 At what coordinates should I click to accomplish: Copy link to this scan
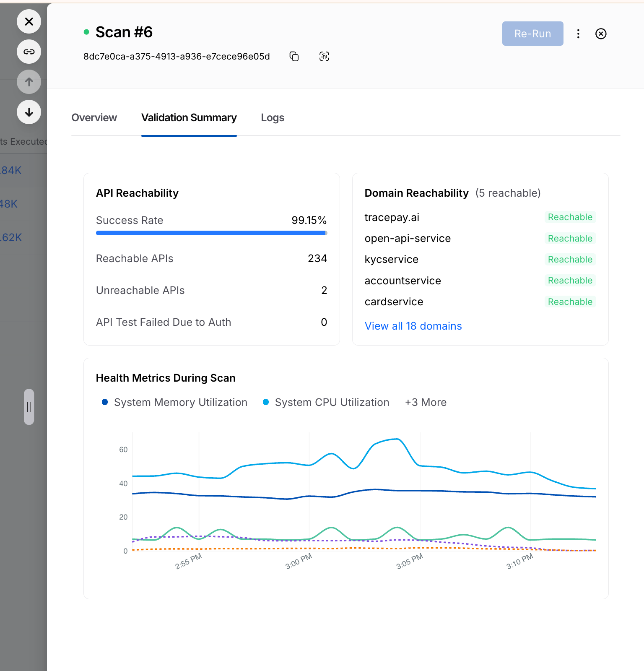pos(29,52)
